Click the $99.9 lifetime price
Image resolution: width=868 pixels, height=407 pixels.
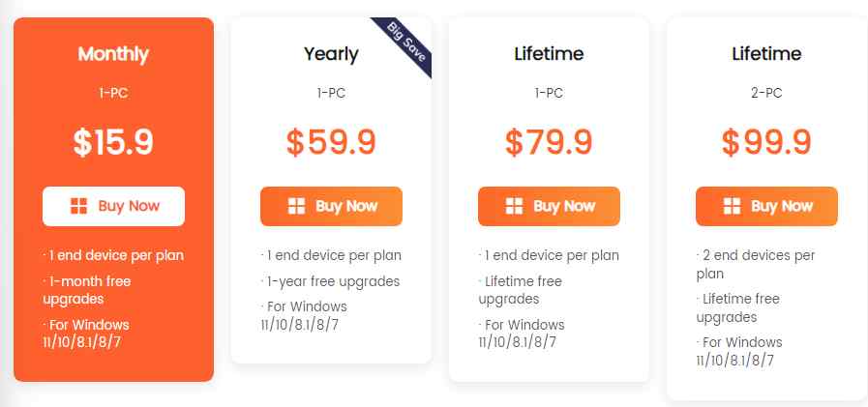pyautogui.click(x=766, y=142)
